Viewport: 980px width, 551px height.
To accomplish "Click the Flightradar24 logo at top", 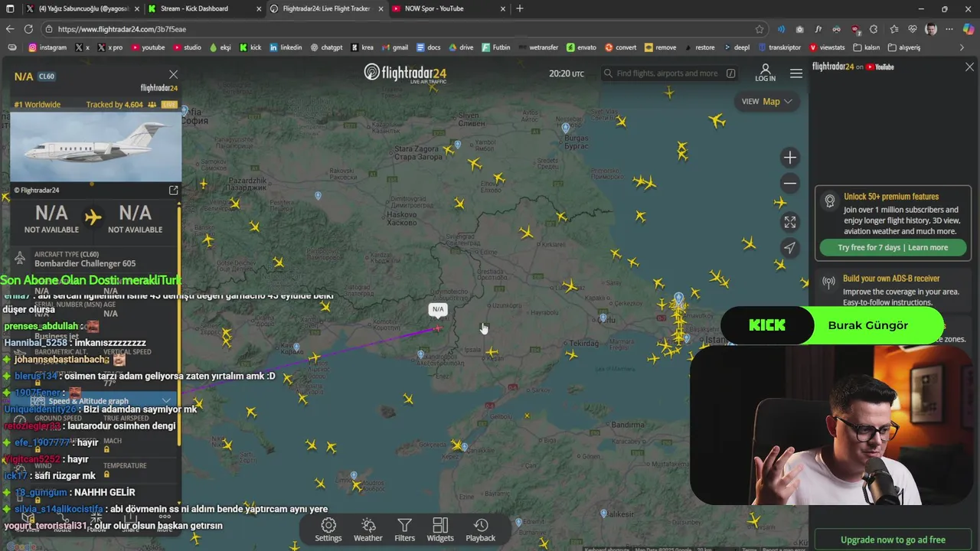I will 405,73.
